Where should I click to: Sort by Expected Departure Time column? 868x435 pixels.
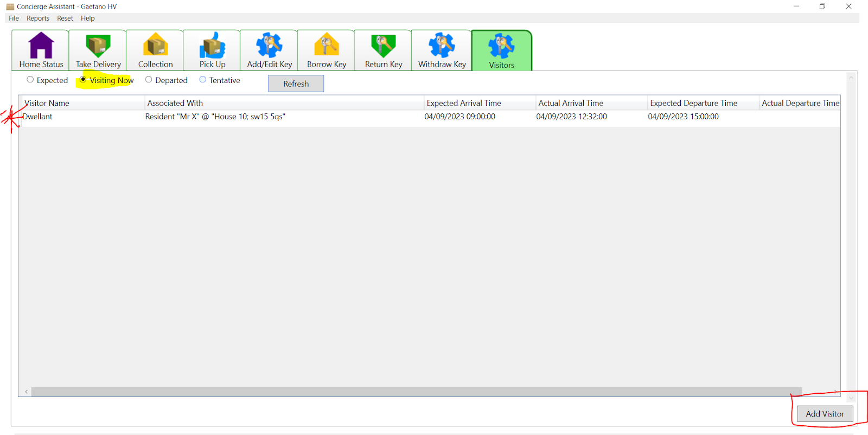pos(703,103)
